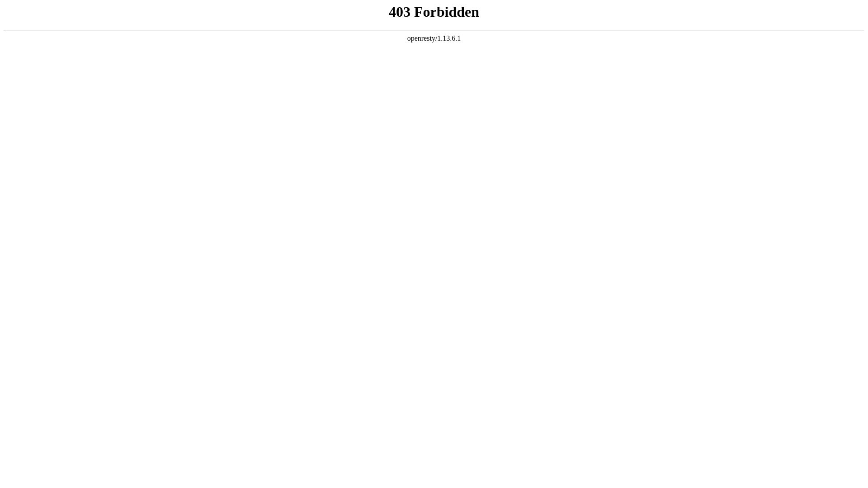Click the 403 Forbidden heading text

(x=434, y=11)
